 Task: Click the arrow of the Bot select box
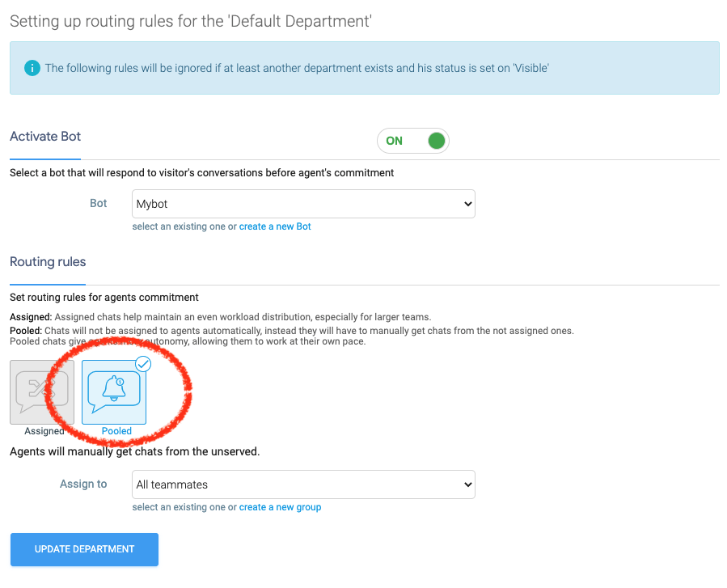[x=467, y=205]
